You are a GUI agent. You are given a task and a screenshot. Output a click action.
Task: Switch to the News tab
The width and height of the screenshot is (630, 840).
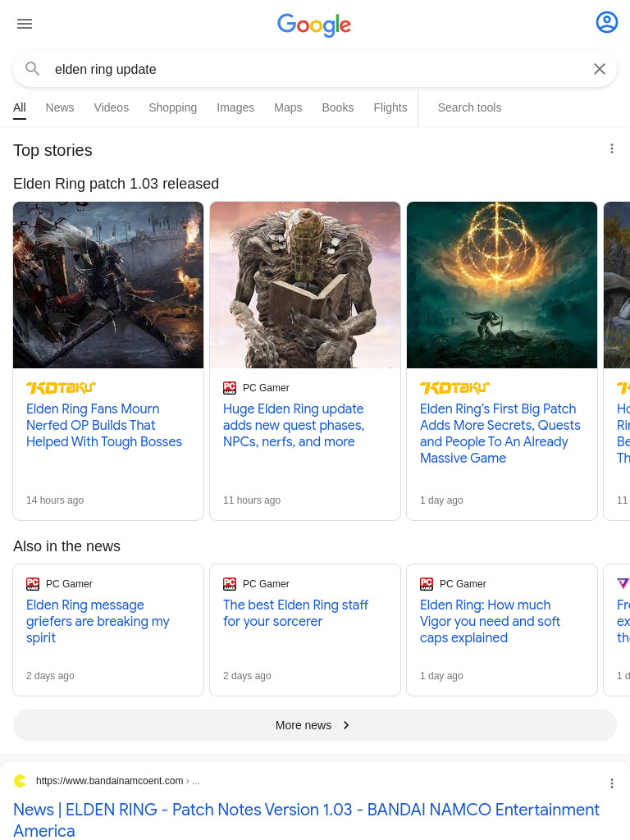[x=59, y=107]
